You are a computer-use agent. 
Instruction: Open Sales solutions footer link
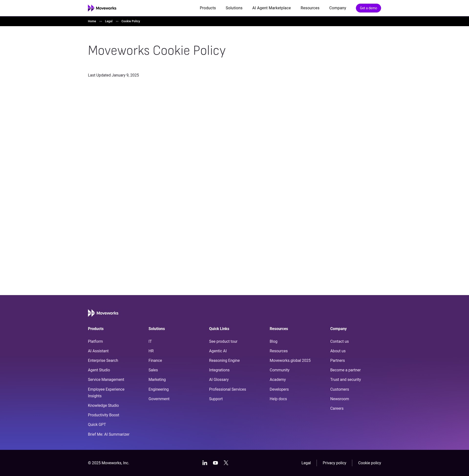tap(153, 370)
